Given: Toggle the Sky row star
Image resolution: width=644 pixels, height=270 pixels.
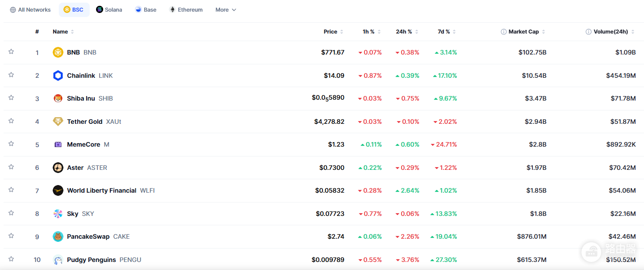Looking at the screenshot, I should point(11,213).
